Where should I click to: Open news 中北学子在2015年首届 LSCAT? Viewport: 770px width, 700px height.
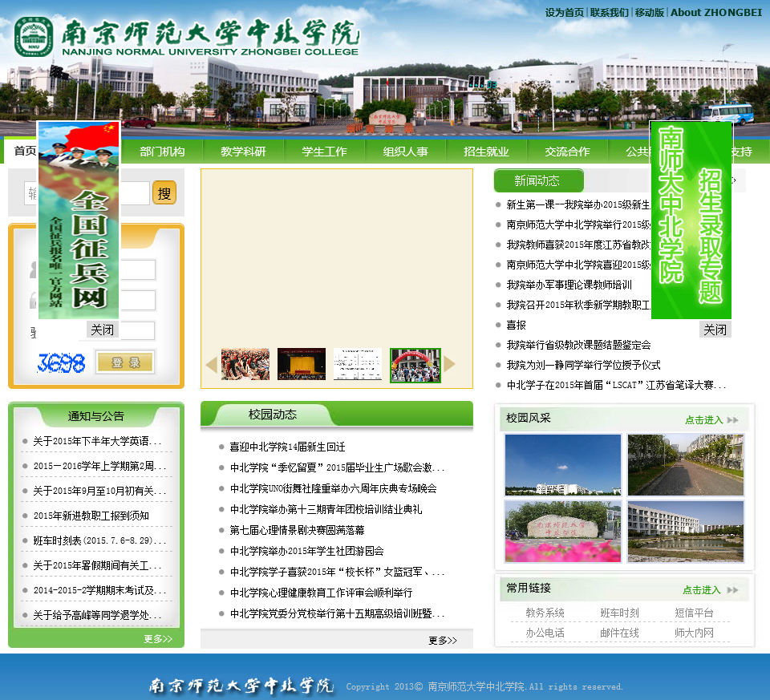point(616,385)
